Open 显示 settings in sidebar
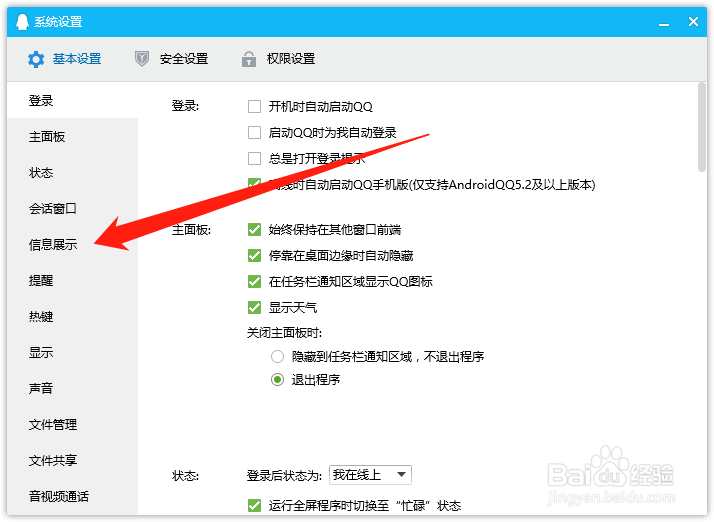This screenshot has height=522, width=714. click(72, 353)
